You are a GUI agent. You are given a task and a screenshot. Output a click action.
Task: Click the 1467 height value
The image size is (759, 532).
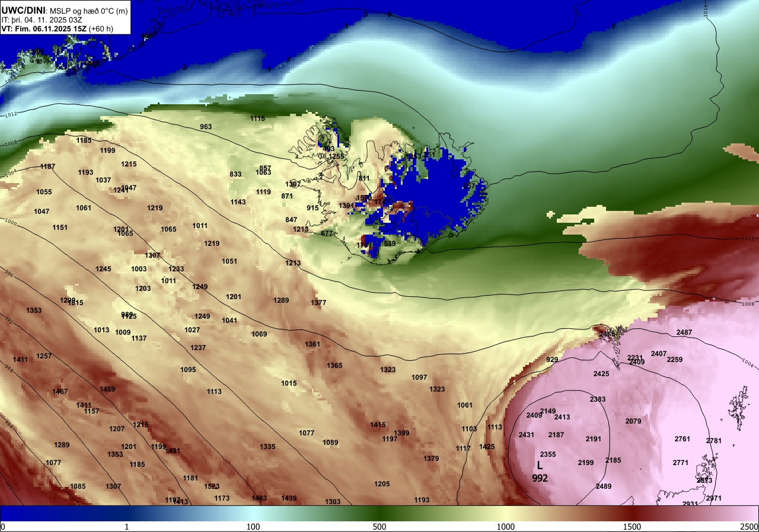coord(60,392)
